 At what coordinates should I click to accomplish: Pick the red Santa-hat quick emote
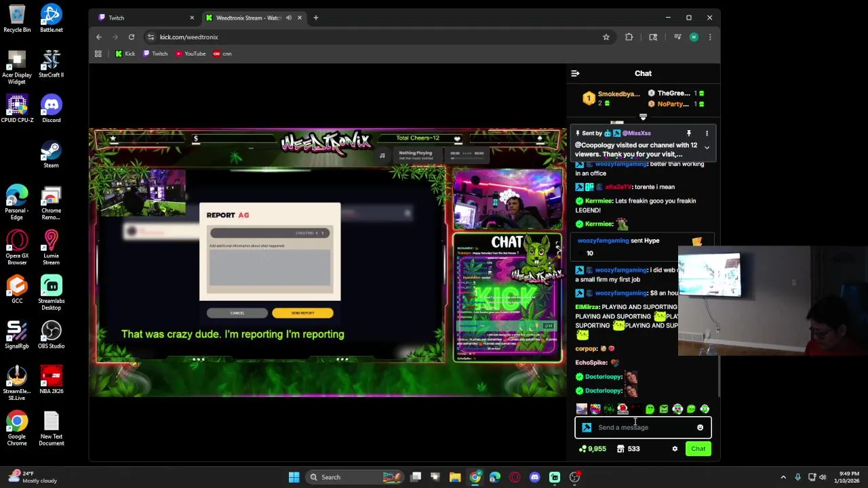point(623,409)
